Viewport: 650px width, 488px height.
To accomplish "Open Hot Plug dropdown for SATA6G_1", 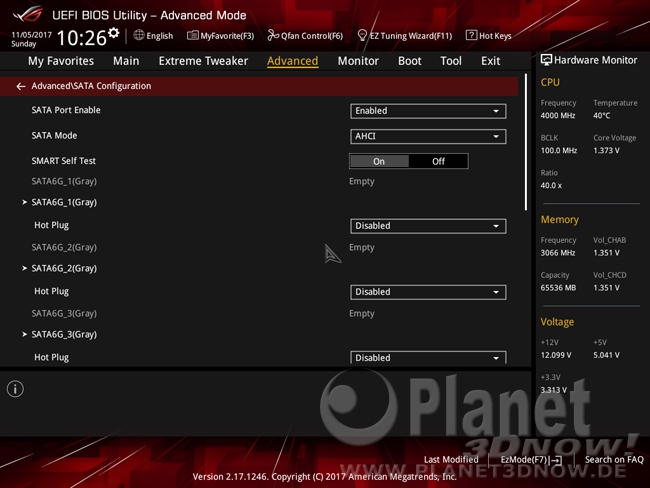I will (x=428, y=226).
